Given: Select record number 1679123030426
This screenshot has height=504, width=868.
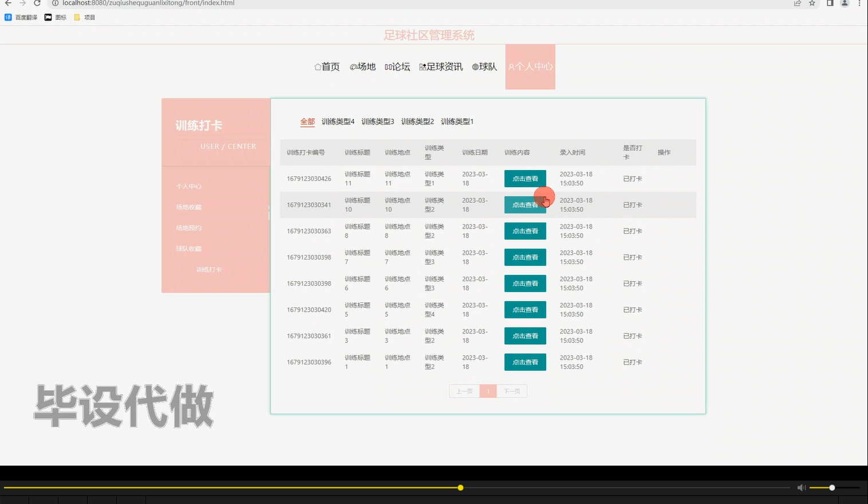Looking at the screenshot, I should click(309, 179).
